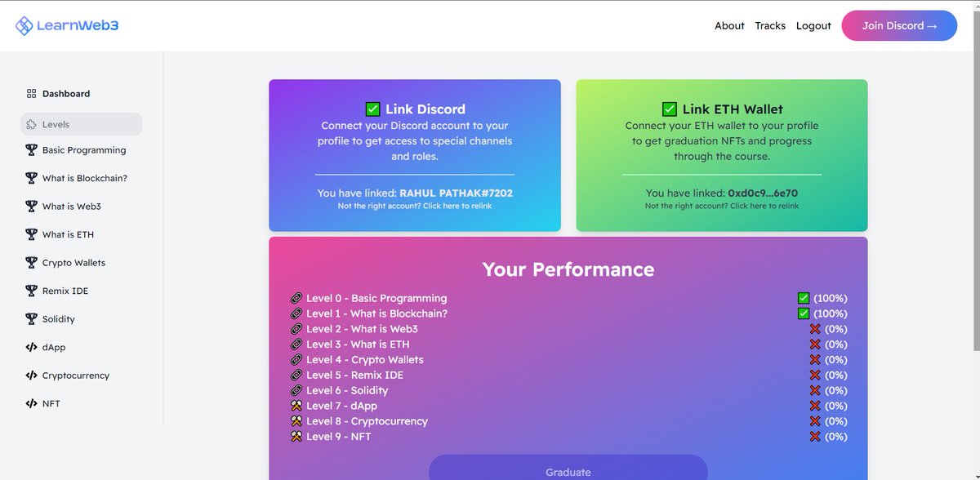The height and width of the screenshot is (480, 980).
Task: Click the link icon next to Level 0
Action: pyautogui.click(x=296, y=298)
